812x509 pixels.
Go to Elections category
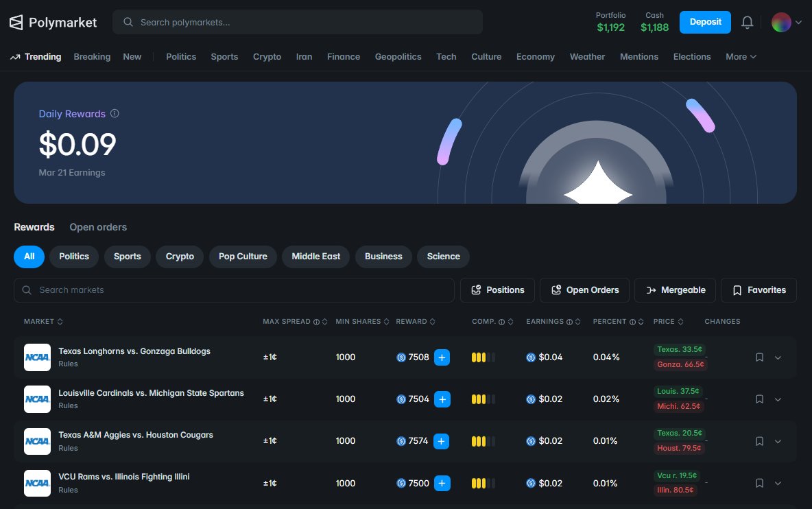(692, 56)
